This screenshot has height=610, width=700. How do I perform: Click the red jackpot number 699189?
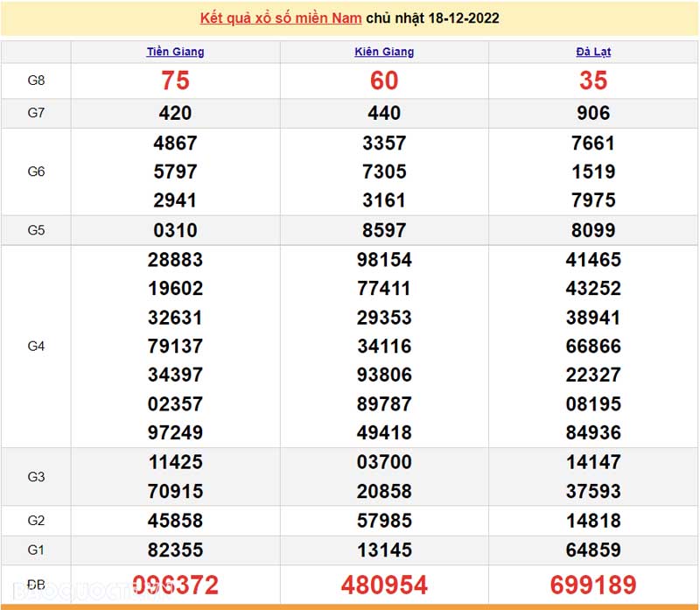point(593,585)
